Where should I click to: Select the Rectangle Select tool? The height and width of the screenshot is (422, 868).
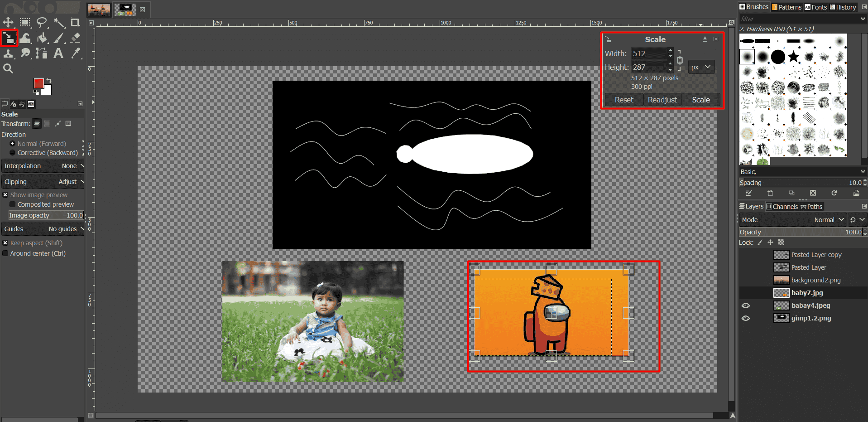pyautogui.click(x=25, y=22)
